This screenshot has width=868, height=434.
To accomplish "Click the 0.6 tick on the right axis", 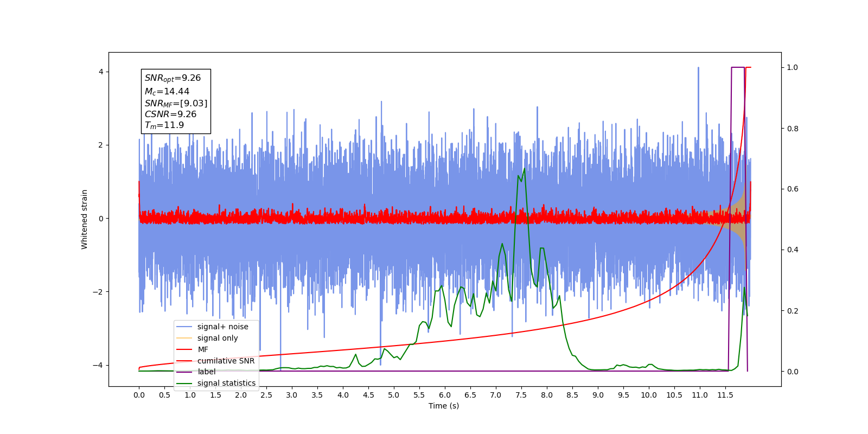I will [x=793, y=189].
